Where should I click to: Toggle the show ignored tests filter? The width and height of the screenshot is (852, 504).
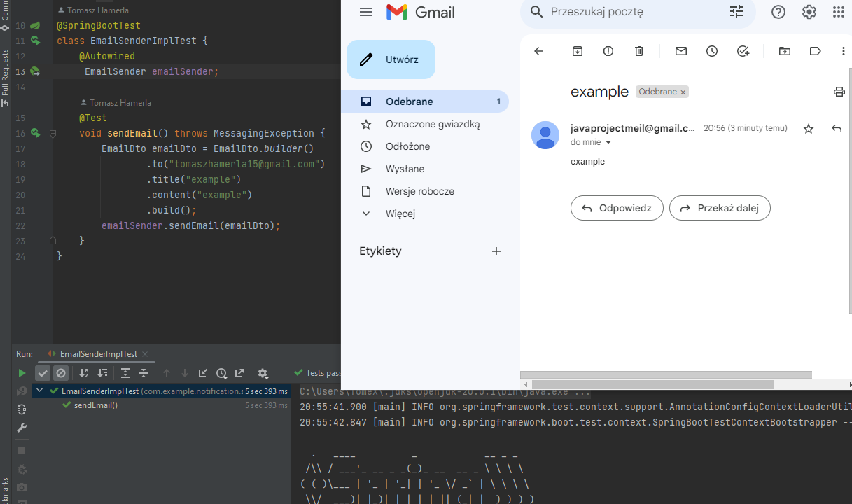(x=61, y=372)
